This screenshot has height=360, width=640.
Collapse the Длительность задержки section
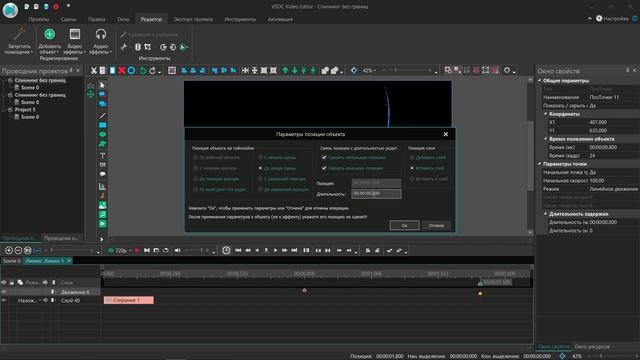(545, 213)
